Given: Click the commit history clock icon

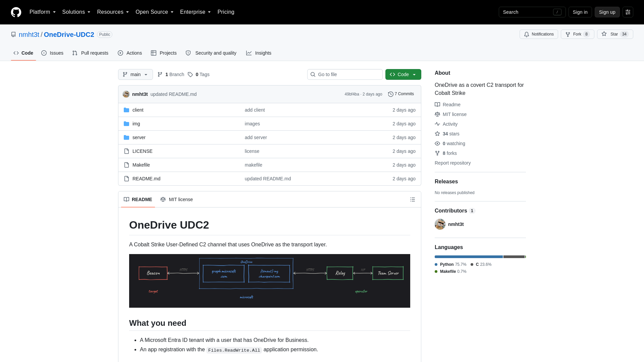Looking at the screenshot, I should pyautogui.click(x=391, y=94).
